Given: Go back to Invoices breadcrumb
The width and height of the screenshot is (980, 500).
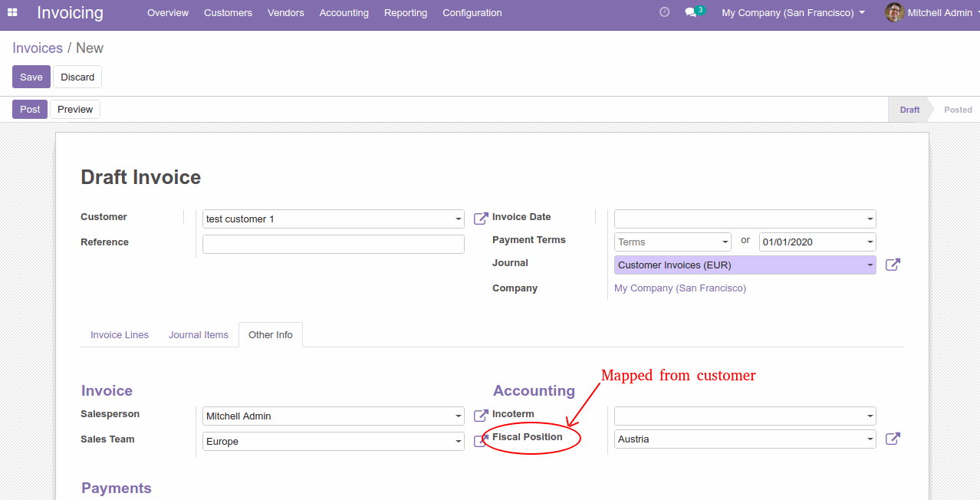Looking at the screenshot, I should (x=38, y=48).
